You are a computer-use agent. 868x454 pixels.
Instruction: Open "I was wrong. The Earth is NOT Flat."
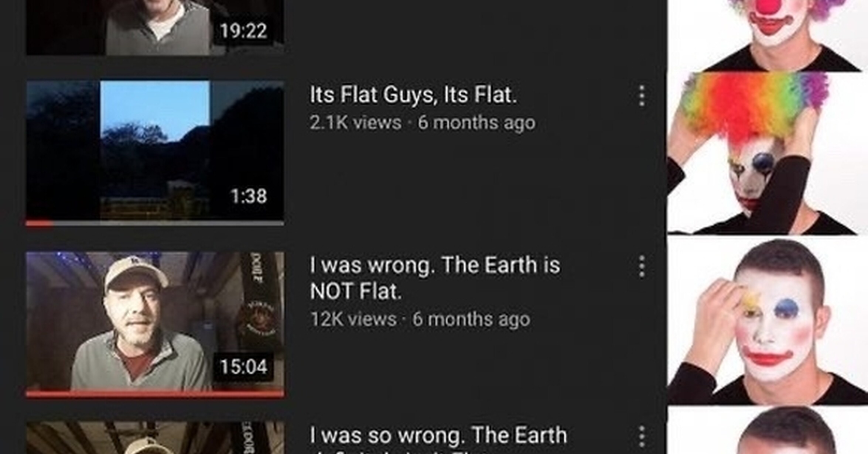pos(435,278)
